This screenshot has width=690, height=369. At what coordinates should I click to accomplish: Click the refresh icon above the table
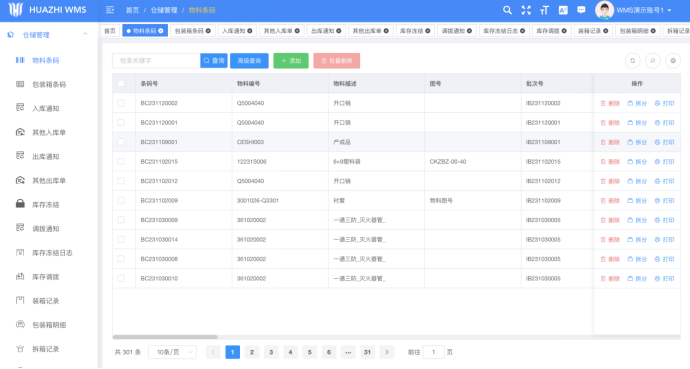[632, 61]
